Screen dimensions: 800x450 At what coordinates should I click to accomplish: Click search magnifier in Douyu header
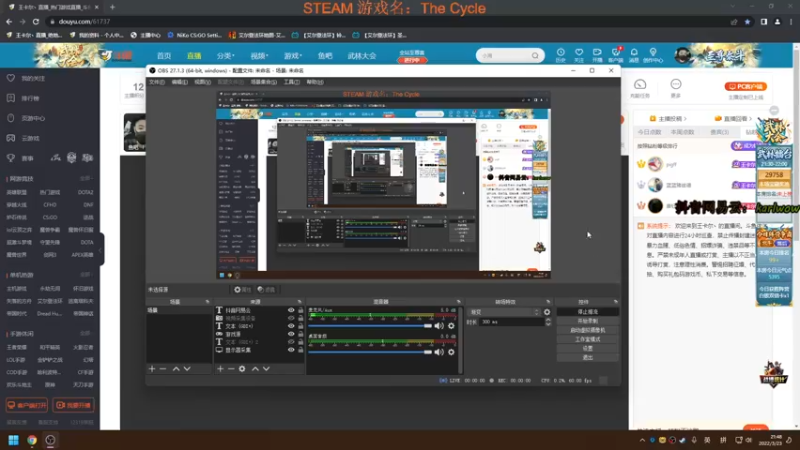pyautogui.click(x=535, y=56)
